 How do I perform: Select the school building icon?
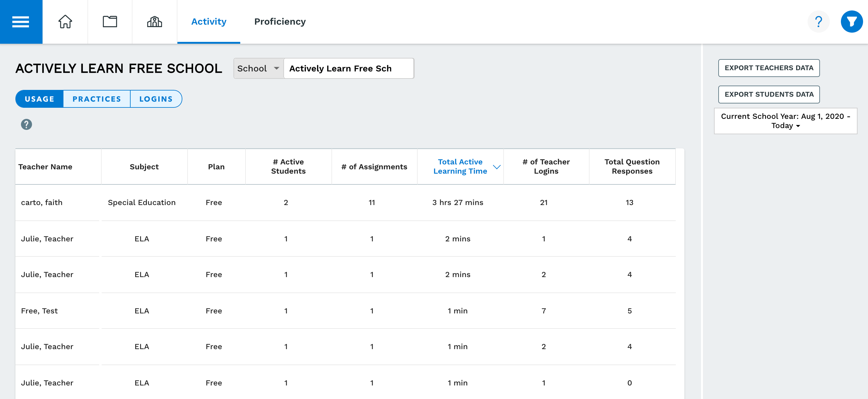tap(155, 22)
